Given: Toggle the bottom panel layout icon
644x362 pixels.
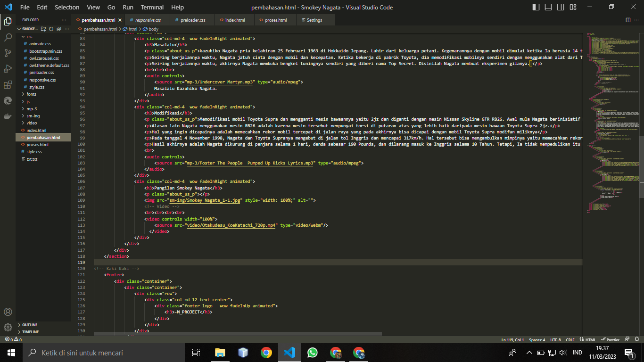Looking at the screenshot, I should [547, 7].
